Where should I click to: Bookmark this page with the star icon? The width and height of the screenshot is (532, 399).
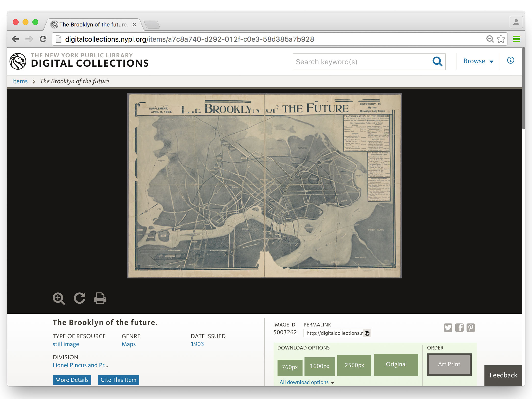coord(501,39)
